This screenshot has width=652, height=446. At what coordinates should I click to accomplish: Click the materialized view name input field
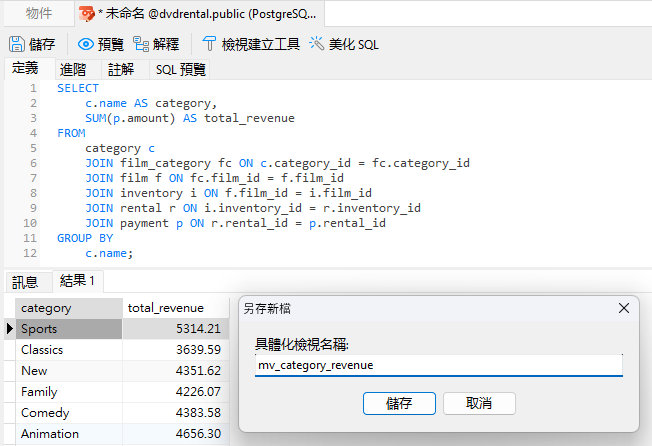click(439, 365)
